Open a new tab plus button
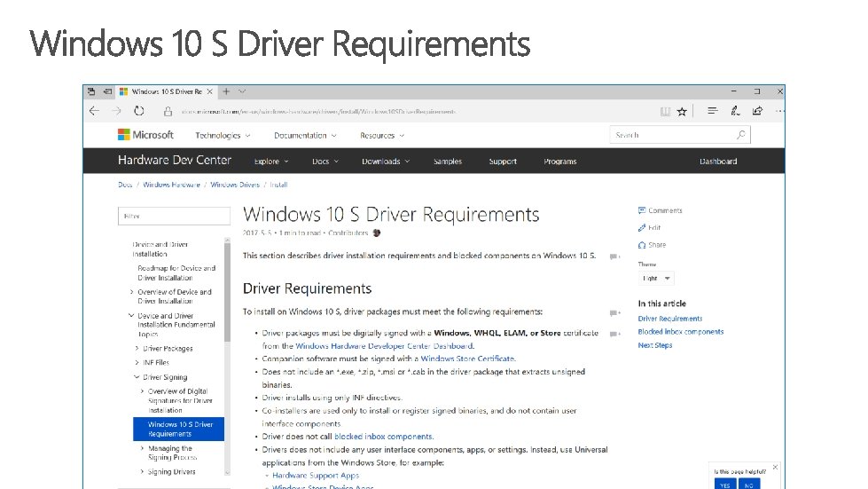Image resolution: width=868 pixels, height=489 pixels. tap(226, 91)
